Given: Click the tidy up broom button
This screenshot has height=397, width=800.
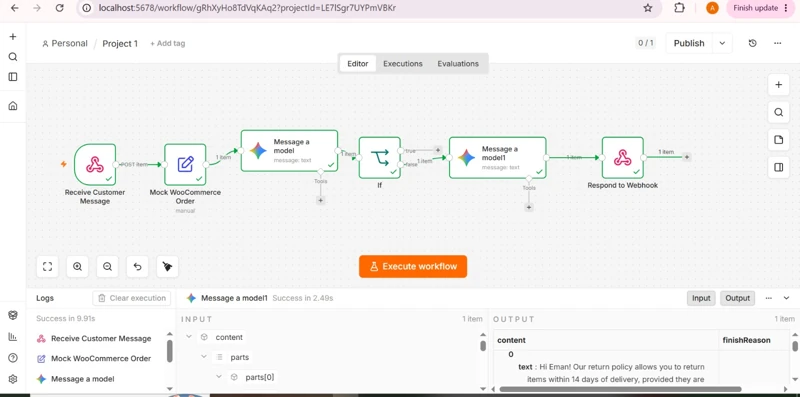Looking at the screenshot, I should click(167, 266).
